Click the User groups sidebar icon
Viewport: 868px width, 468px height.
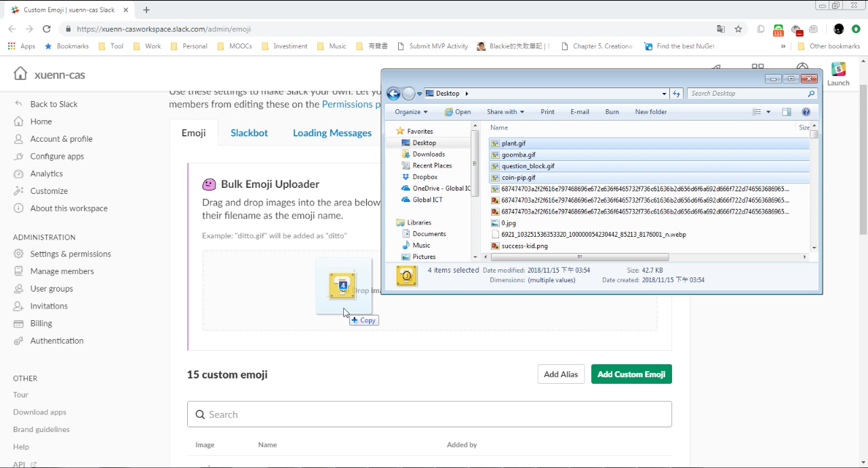coord(18,288)
